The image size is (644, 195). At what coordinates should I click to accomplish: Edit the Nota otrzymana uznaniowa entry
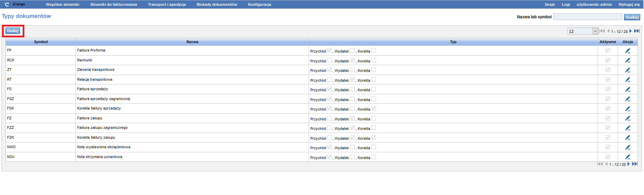pyautogui.click(x=627, y=157)
